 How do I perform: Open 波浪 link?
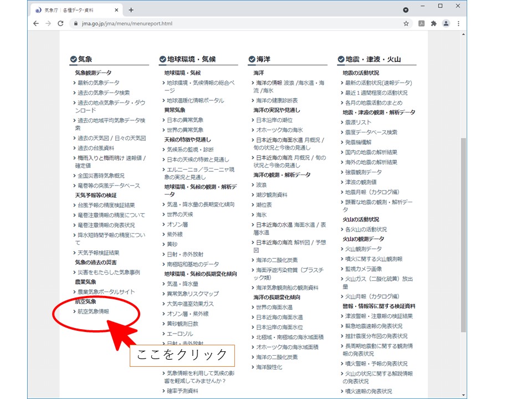tap(261, 185)
